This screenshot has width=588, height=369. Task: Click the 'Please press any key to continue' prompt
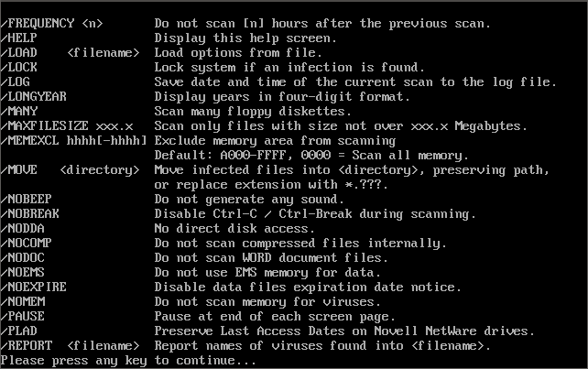[x=128, y=360]
